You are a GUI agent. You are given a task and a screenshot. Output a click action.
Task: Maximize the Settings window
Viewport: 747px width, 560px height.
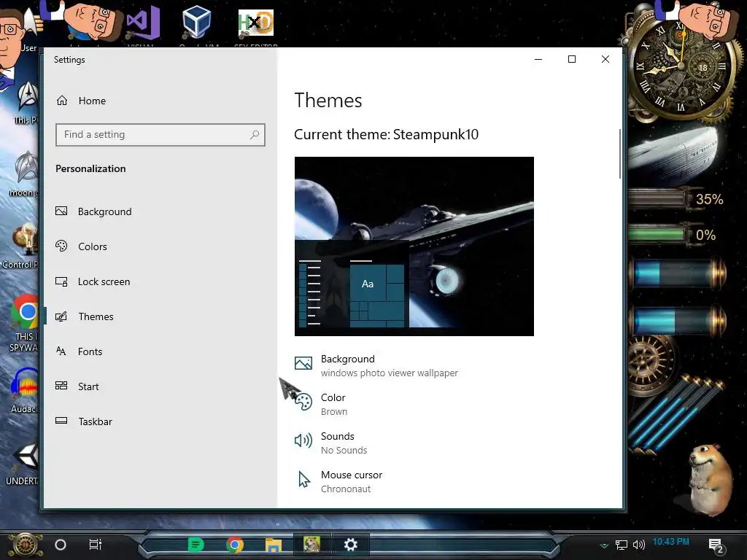[572, 59]
